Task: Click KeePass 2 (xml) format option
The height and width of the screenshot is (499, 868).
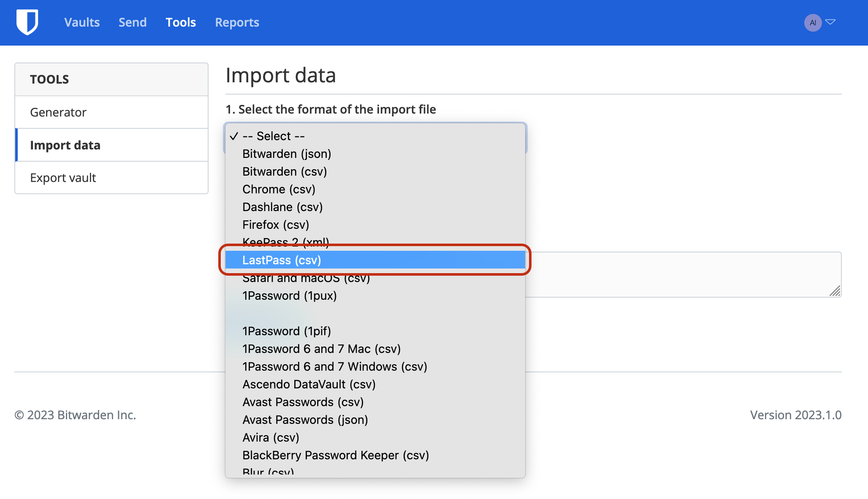Action: tap(286, 242)
